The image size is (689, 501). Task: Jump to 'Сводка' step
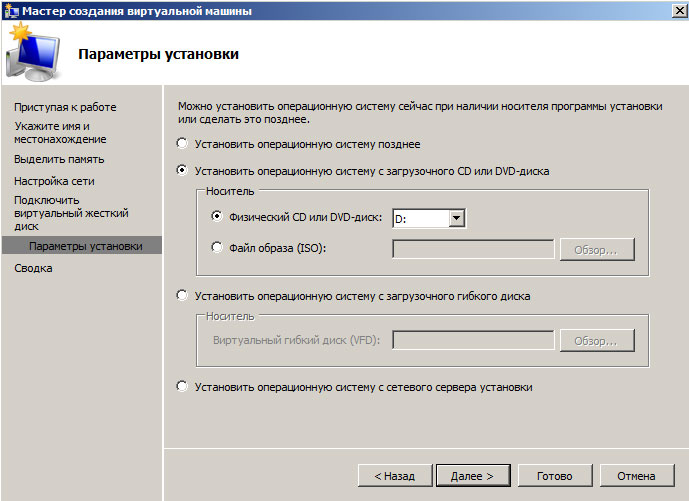(x=33, y=268)
